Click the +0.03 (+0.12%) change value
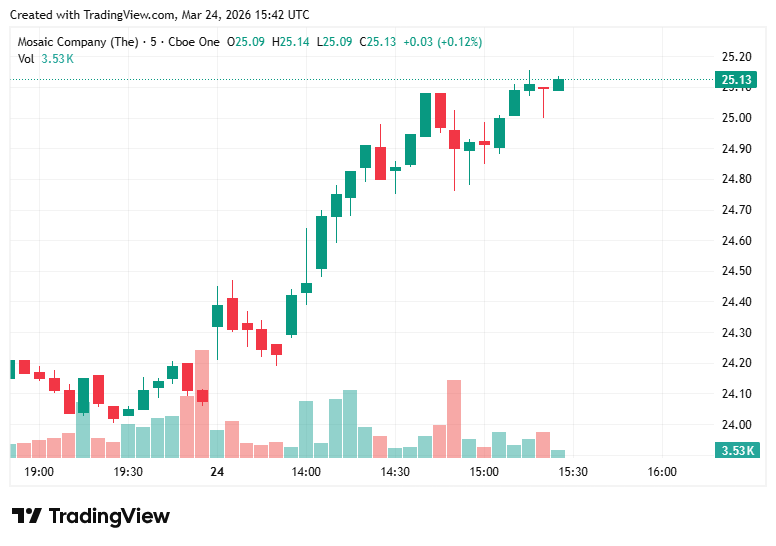 [x=443, y=42]
